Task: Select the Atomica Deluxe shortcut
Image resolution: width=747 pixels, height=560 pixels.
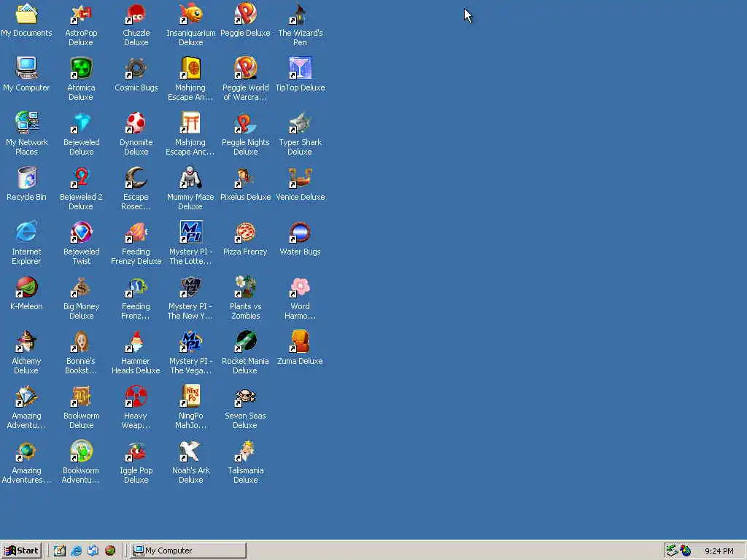Action: (x=81, y=79)
